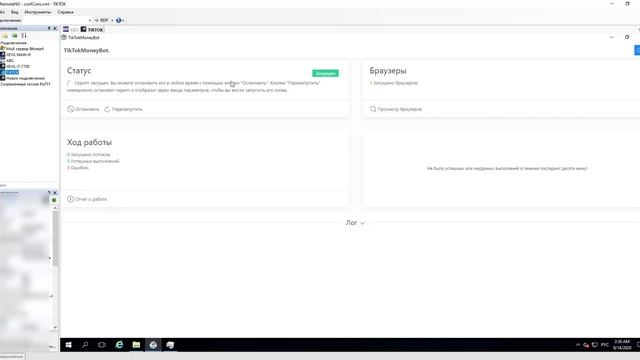Click the circular arrow icon beside Перезапустить
The width and height of the screenshot is (640, 360).
[107, 109]
